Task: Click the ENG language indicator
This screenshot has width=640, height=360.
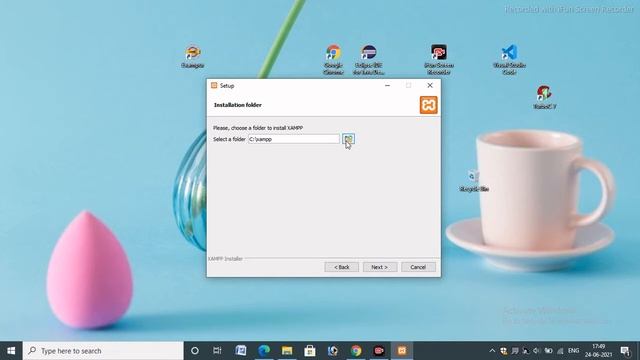Action: [573, 351]
